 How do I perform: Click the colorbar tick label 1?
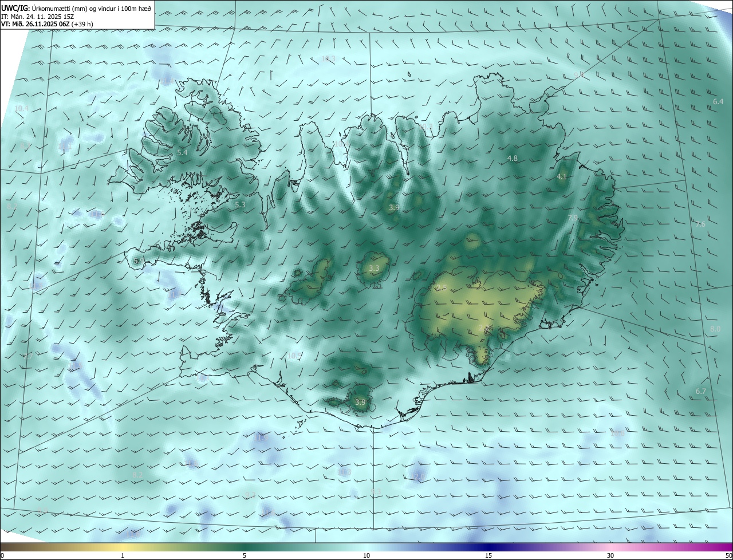[x=123, y=555]
